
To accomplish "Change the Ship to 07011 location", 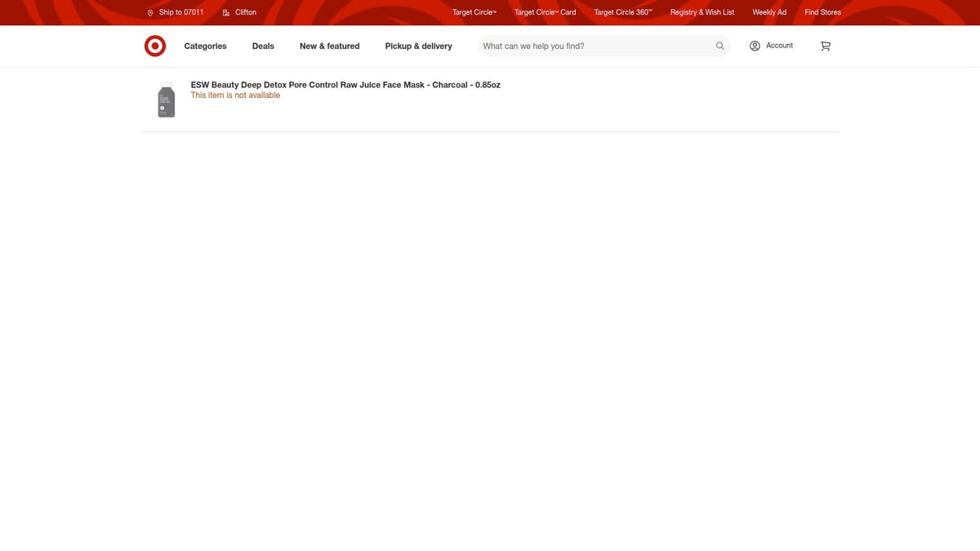I will tap(175, 12).
